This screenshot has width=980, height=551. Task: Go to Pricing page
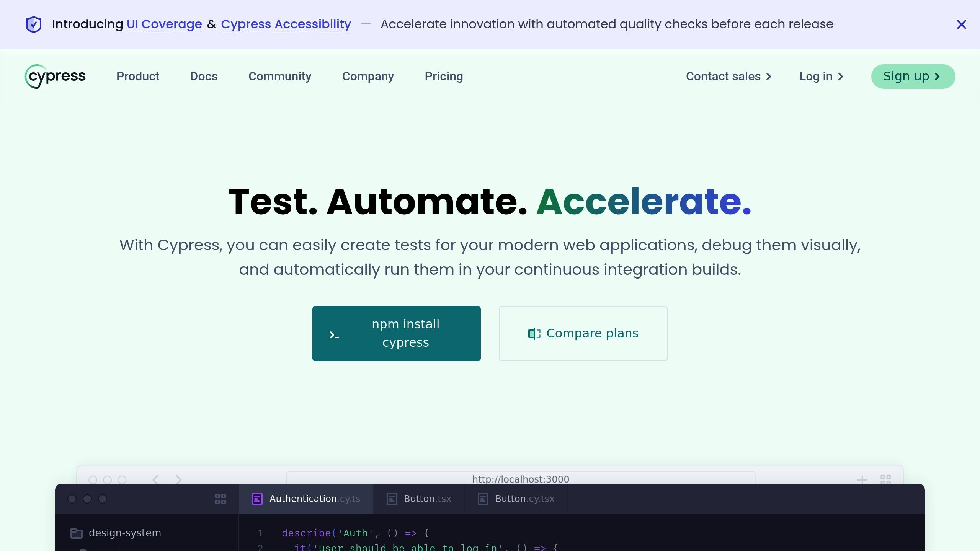pyautogui.click(x=444, y=77)
